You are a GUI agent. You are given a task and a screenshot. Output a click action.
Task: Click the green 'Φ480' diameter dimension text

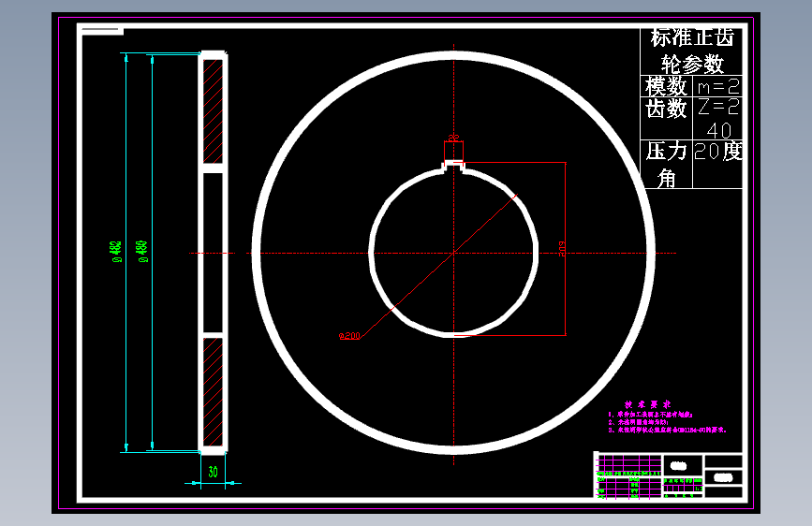142,252
